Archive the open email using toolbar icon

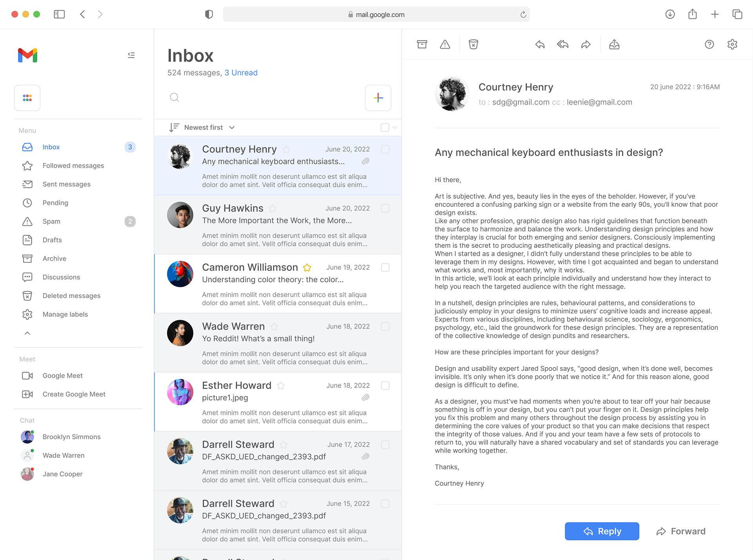point(422,44)
